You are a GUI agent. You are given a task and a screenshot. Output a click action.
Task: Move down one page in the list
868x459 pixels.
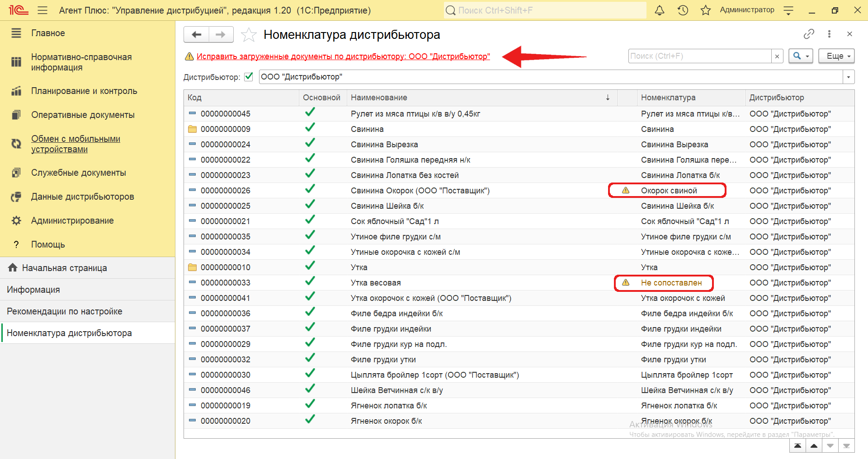click(x=830, y=446)
